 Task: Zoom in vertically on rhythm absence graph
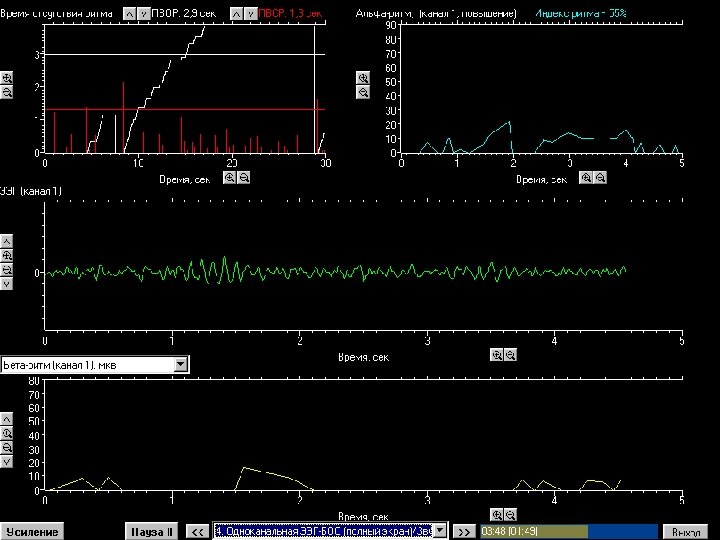coord(7,77)
